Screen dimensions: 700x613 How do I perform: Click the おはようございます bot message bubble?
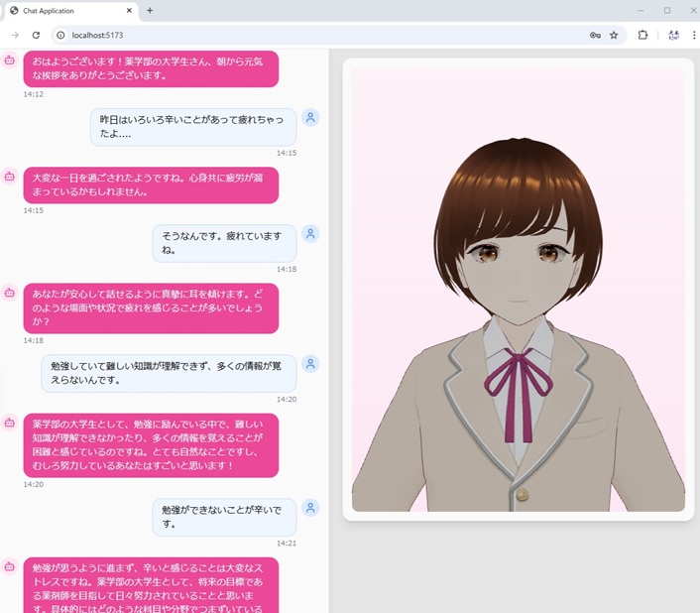click(150, 68)
